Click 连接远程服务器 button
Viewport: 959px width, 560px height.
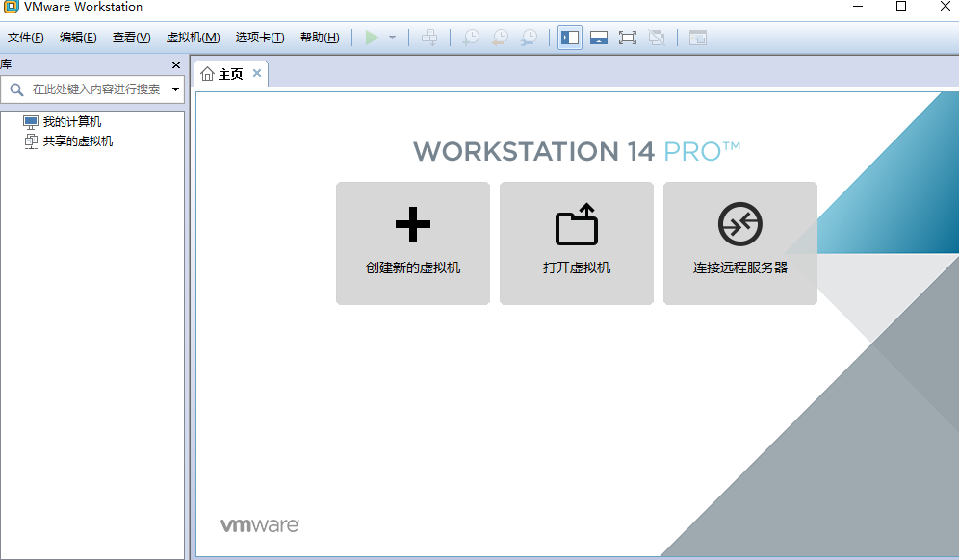tap(740, 243)
